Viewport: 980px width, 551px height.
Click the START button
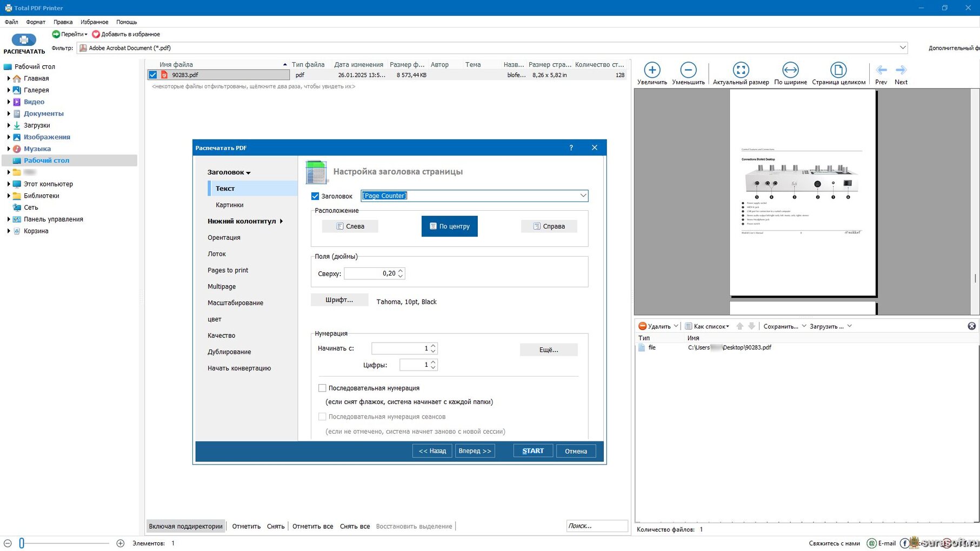533,451
